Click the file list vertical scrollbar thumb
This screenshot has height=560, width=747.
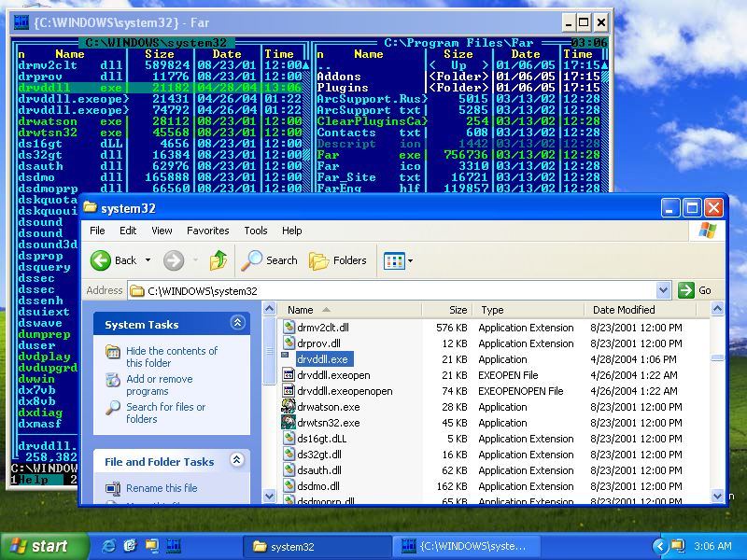[717, 357]
